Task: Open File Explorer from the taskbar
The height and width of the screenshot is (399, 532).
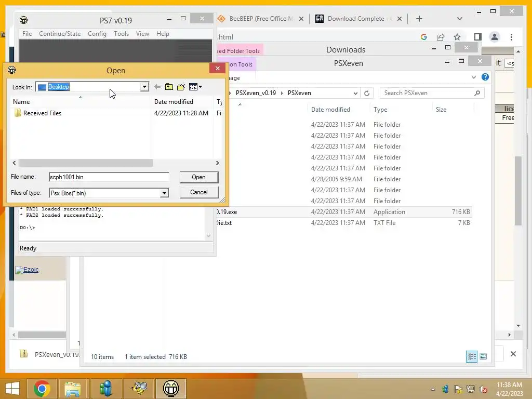Action: pyautogui.click(x=73, y=389)
